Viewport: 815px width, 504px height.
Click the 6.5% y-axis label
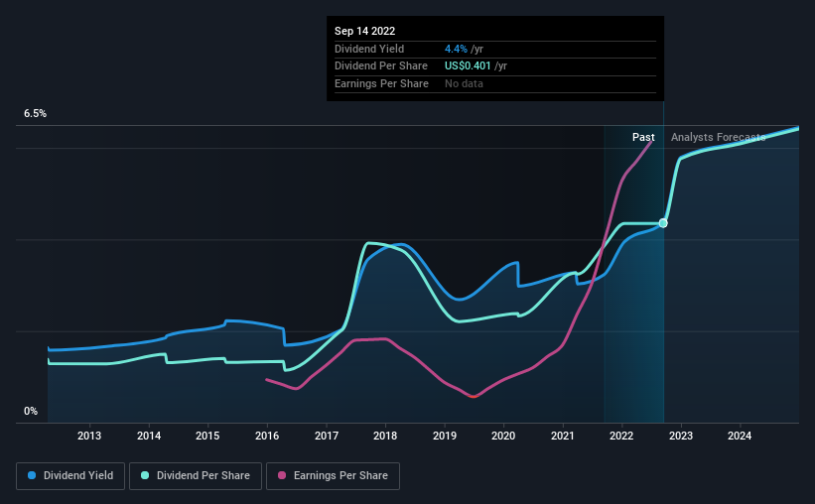tap(36, 114)
